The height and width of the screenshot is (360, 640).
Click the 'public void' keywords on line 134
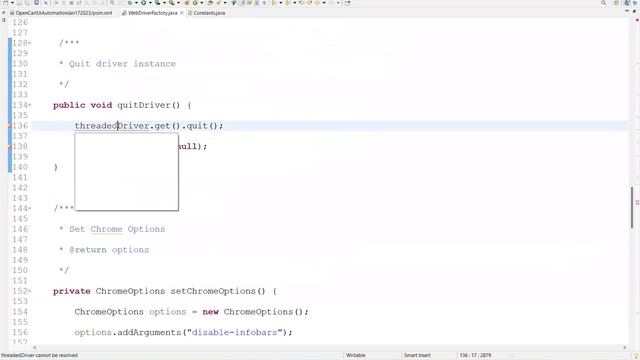point(82,105)
